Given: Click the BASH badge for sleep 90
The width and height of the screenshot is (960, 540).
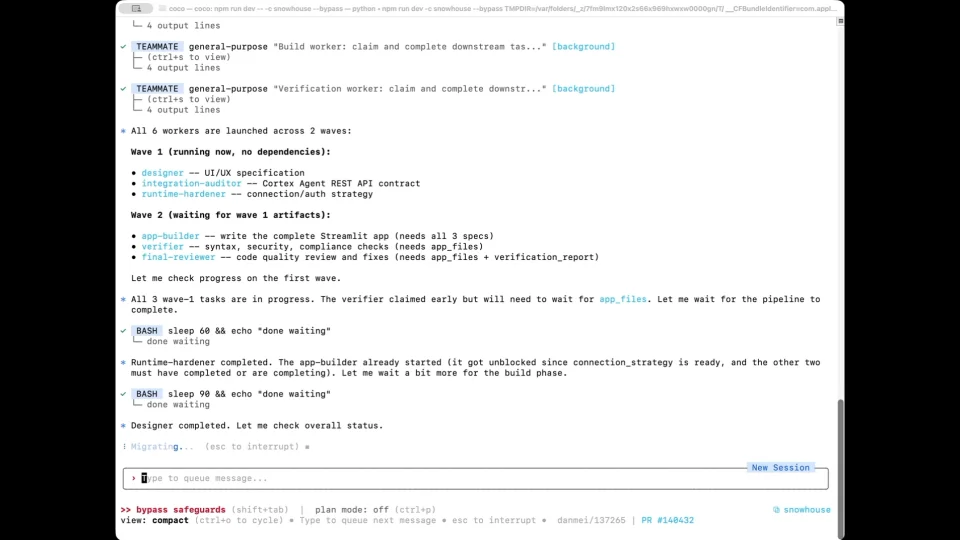Looking at the screenshot, I should point(146,394).
